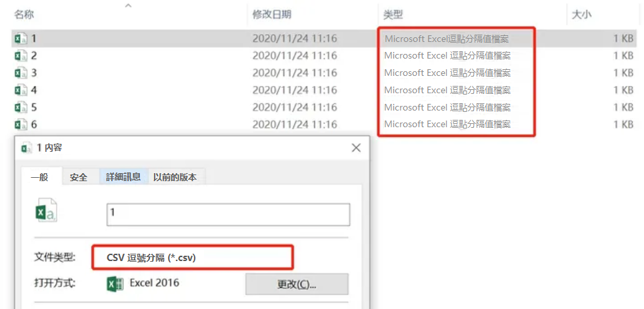Image resolution: width=644 pixels, height=309 pixels.
Task: Switch to the 一般 tab
Action: [x=40, y=177]
